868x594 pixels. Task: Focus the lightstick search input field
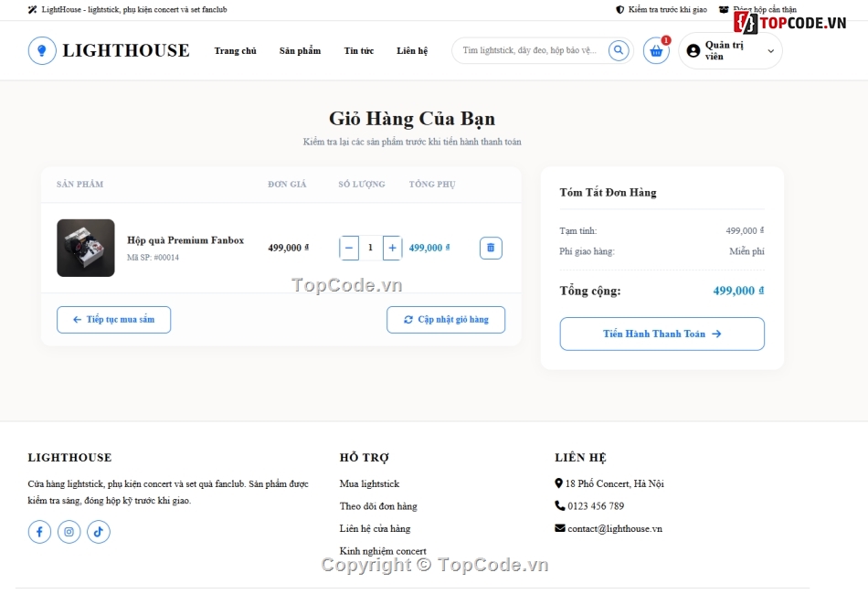pyautogui.click(x=530, y=50)
